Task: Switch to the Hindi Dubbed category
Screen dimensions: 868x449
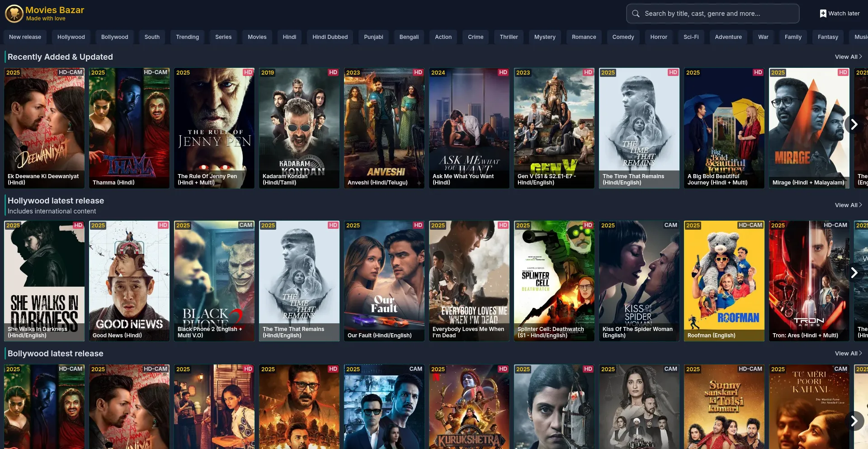Action: coord(330,37)
